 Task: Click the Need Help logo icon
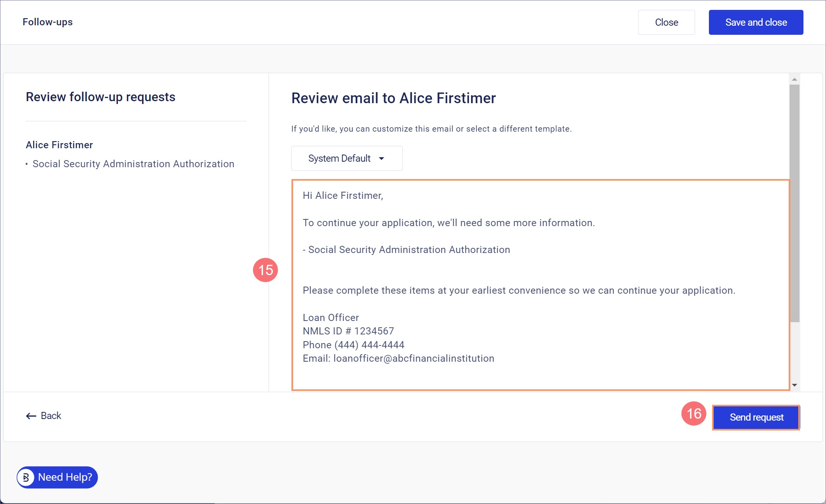tap(26, 478)
